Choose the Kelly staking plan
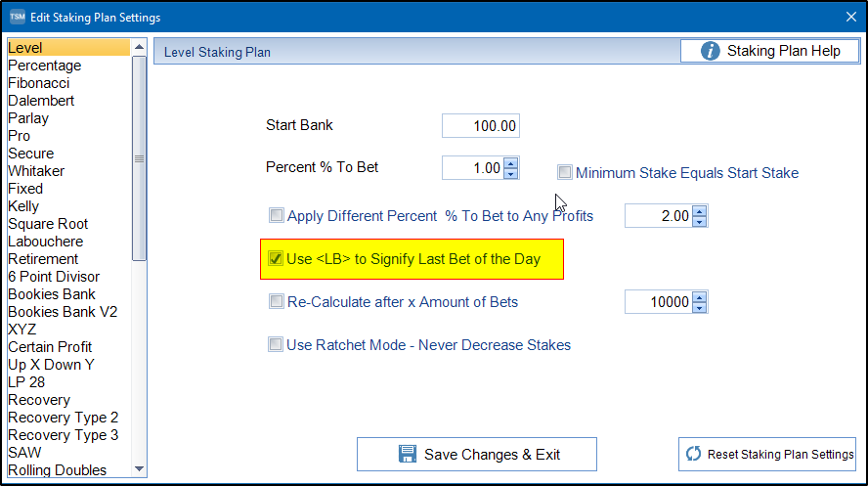Viewport: 868px width, 486px height. point(23,206)
